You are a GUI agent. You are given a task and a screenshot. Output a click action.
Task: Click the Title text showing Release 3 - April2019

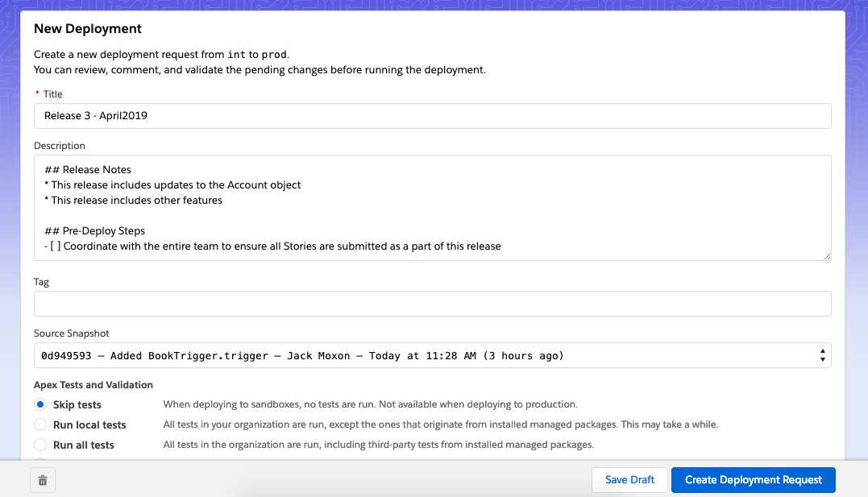95,115
